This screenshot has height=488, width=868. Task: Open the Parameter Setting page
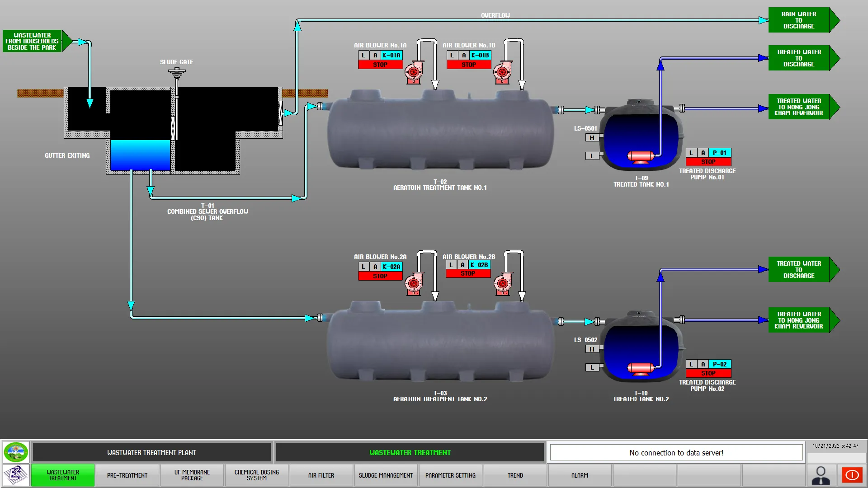click(x=451, y=475)
